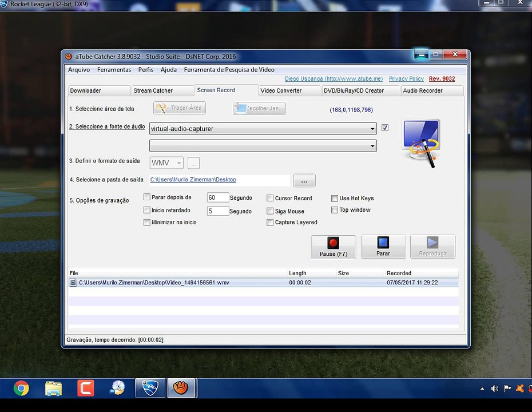532x412 pixels.
Task: Switch to the Audio Recorder tab
Action: (x=432, y=90)
